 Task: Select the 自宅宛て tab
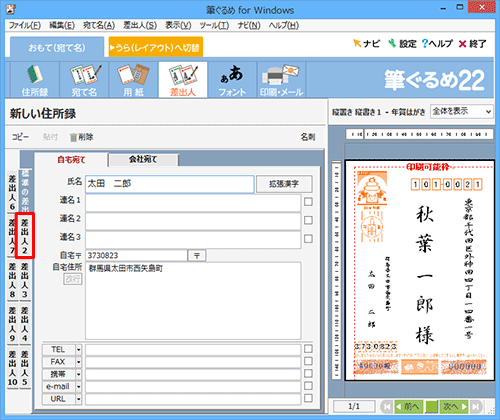(x=71, y=160)
